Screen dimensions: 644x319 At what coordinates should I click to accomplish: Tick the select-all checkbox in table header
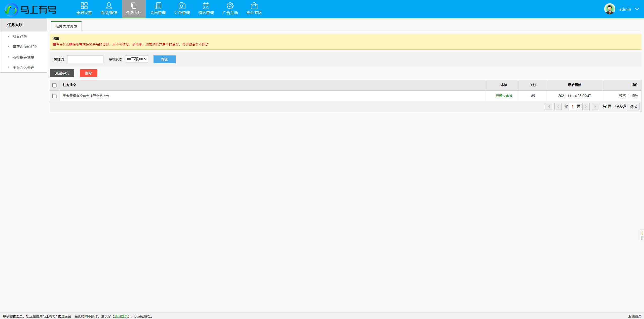(x=54, y=85)
